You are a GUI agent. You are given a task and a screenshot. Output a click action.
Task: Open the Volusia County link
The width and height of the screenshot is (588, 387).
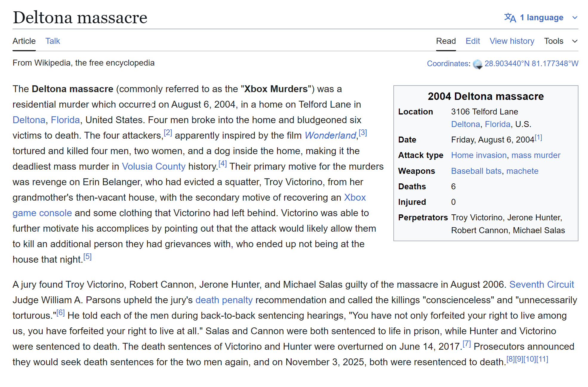(x=153, y=167)
